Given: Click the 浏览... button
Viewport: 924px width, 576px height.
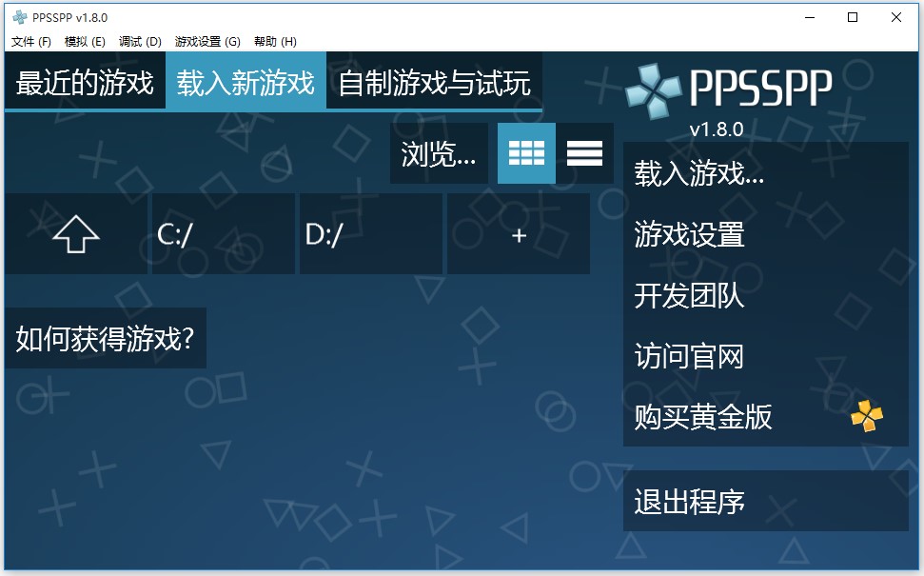Looking at the screenshot, I should (439, 152).
